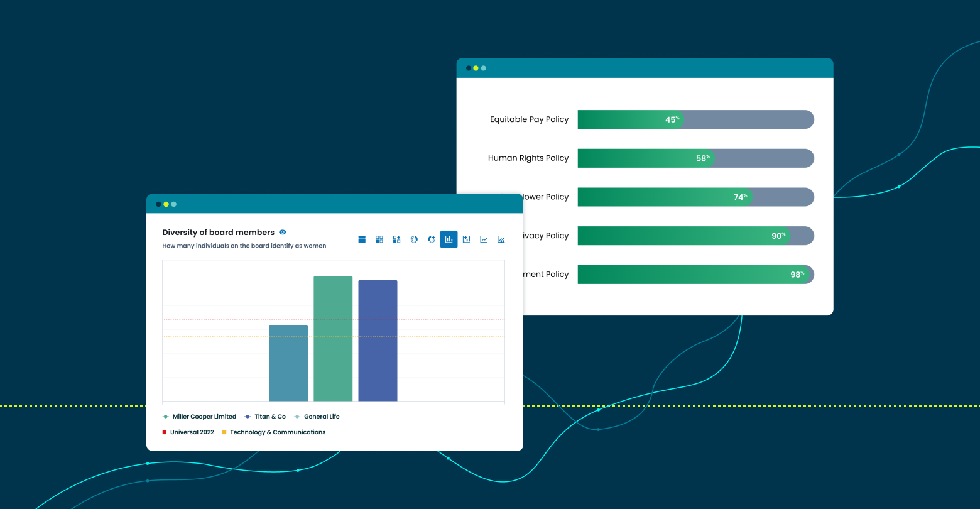This screenshot has height=509, width=980.
Task: Toggle the eye icon beside Diversity of board members
Action: (283, 233)
